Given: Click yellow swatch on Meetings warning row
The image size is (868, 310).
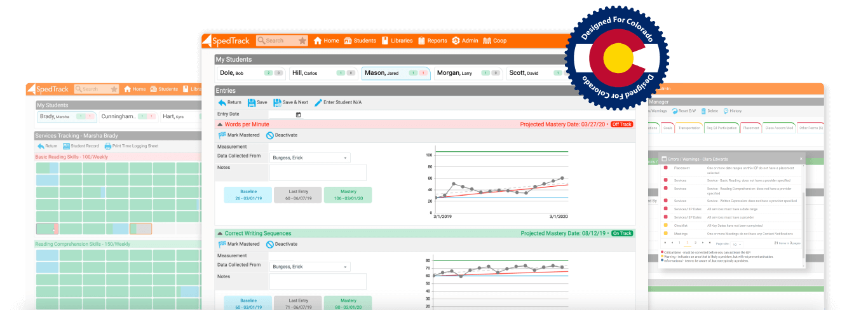Looking at the screenshot, I should [x=665, y=233].
